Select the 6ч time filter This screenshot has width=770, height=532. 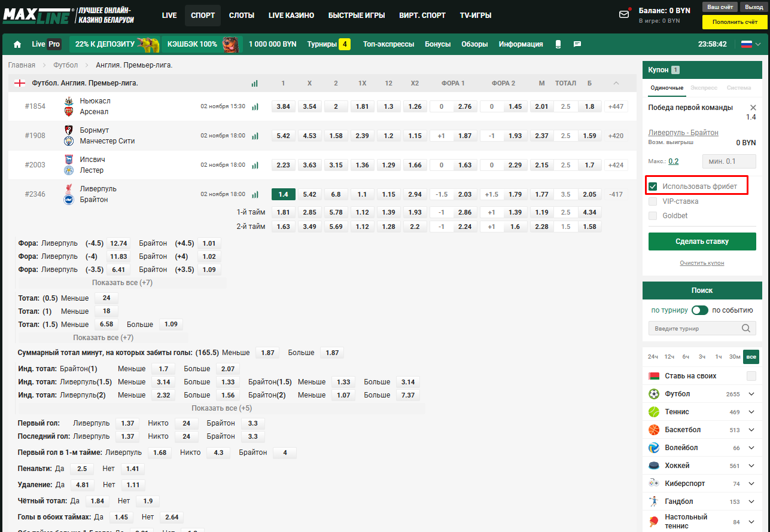pyautogui.click(x=686, y=357)
